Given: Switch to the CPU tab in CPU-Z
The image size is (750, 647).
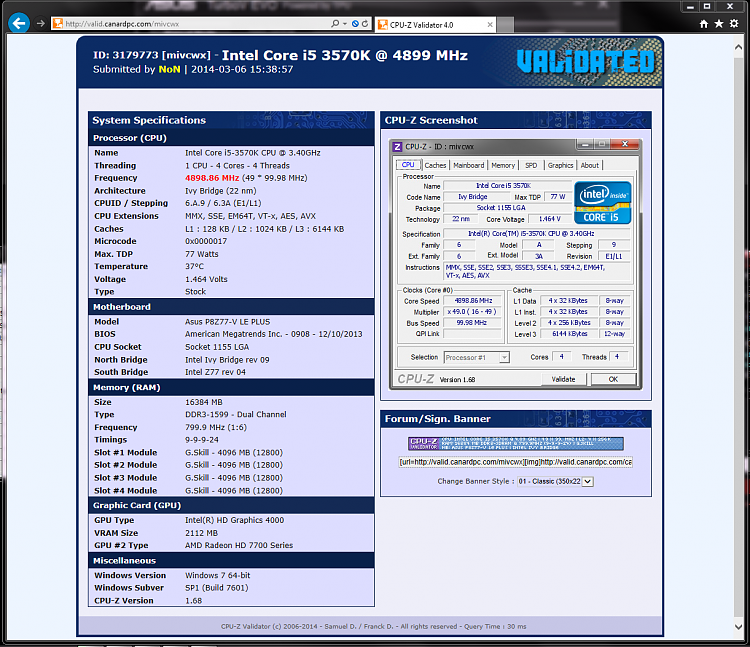Looking at the screenshot, I should pos(408,165).
